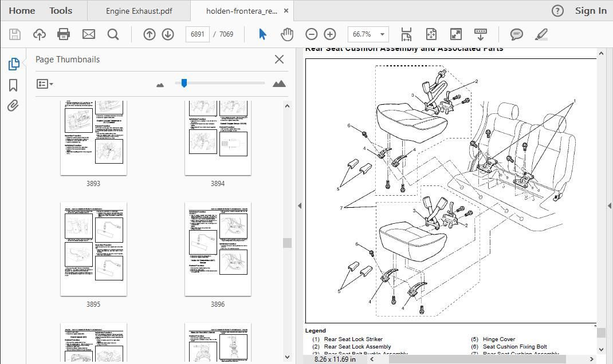This screenshot has width=613, height=364.
Task: Open page 3896 thumbnail
Action: tap(218, 249)
